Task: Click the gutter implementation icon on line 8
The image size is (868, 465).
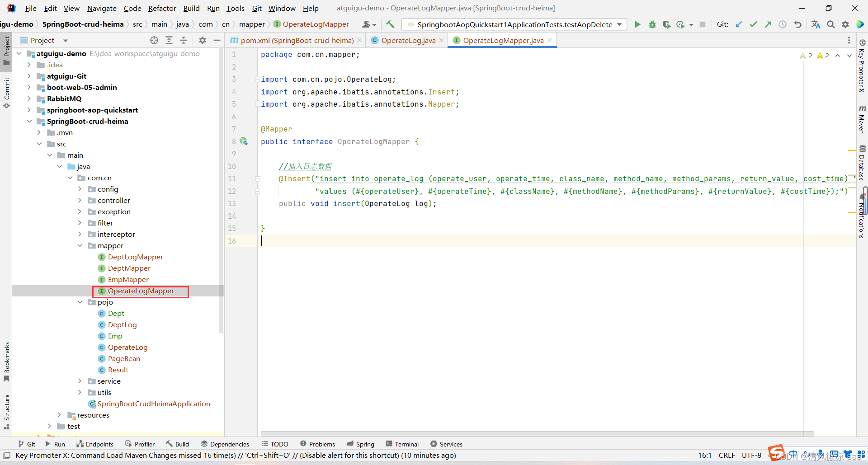Action: tap(244, 141)
